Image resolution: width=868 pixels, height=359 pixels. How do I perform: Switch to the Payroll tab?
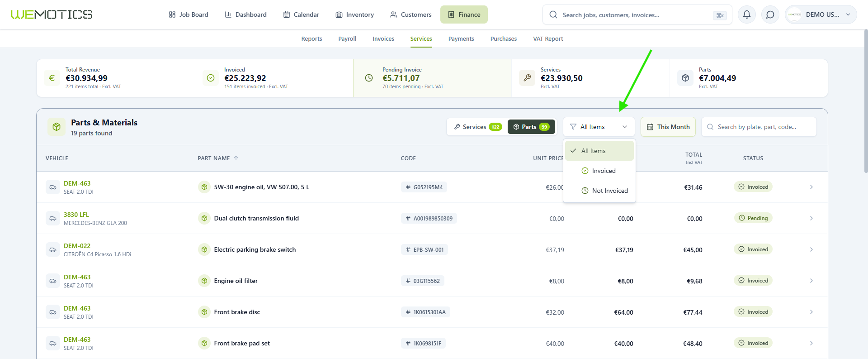point(347,39)
